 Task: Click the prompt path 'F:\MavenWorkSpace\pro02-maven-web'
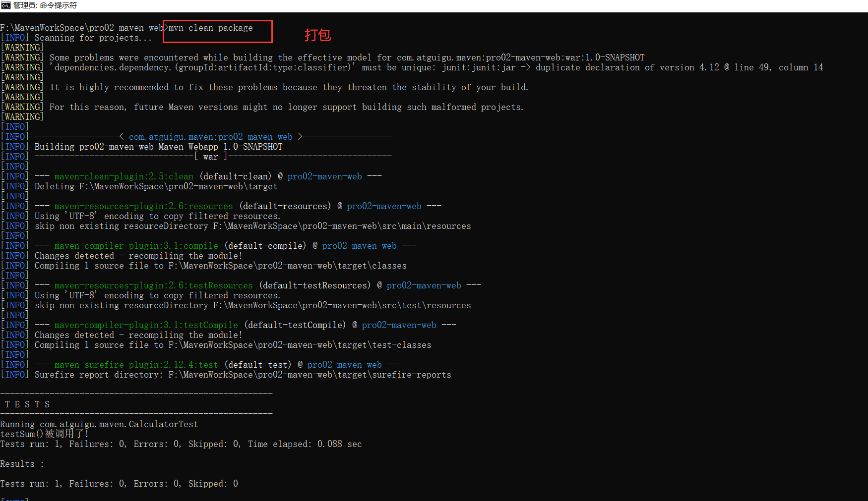(x=82, y=28)
